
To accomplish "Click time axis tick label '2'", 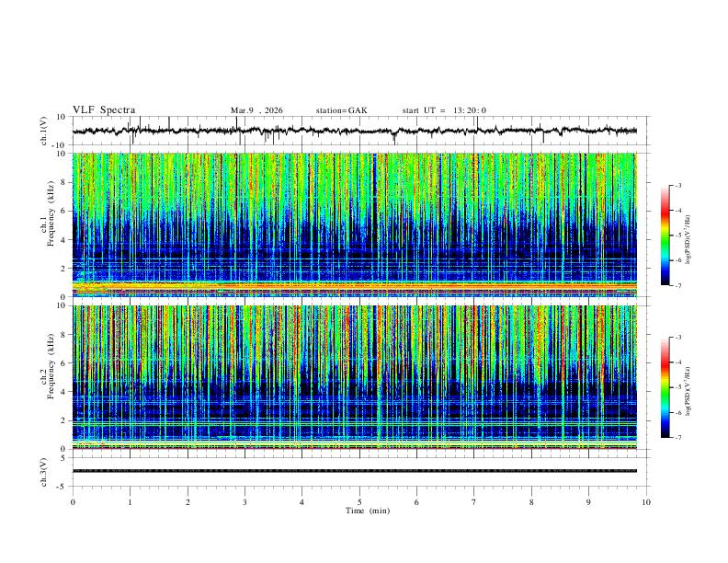I will [x=188, y=502].
